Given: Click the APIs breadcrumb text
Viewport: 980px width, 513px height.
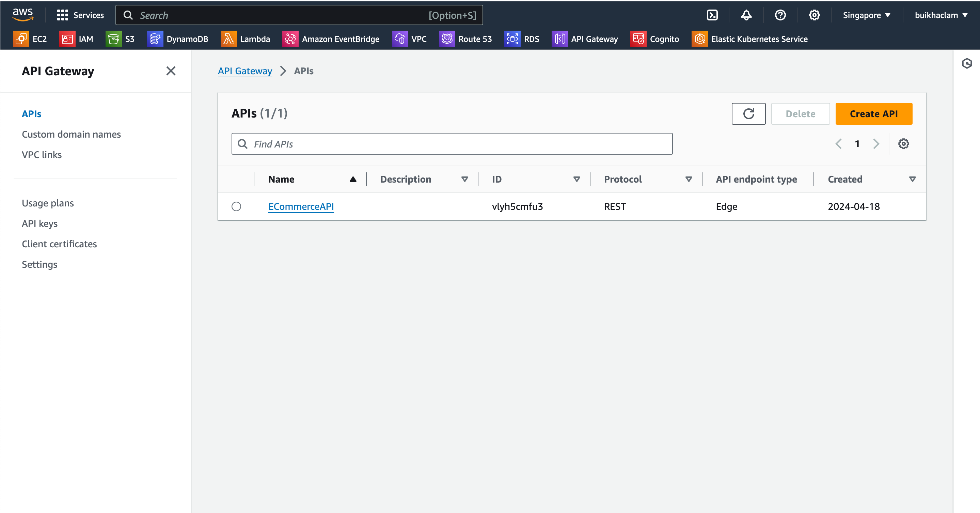Looking at the screenshot, I should (x=304, y=71).
